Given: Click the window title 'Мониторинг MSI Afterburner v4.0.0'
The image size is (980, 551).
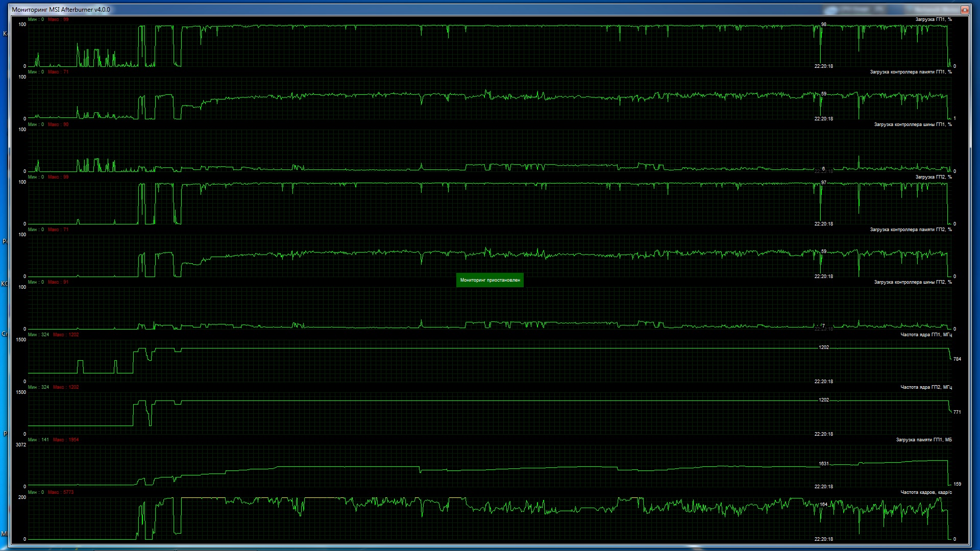Looking at the screenshot, I should 61,10.
